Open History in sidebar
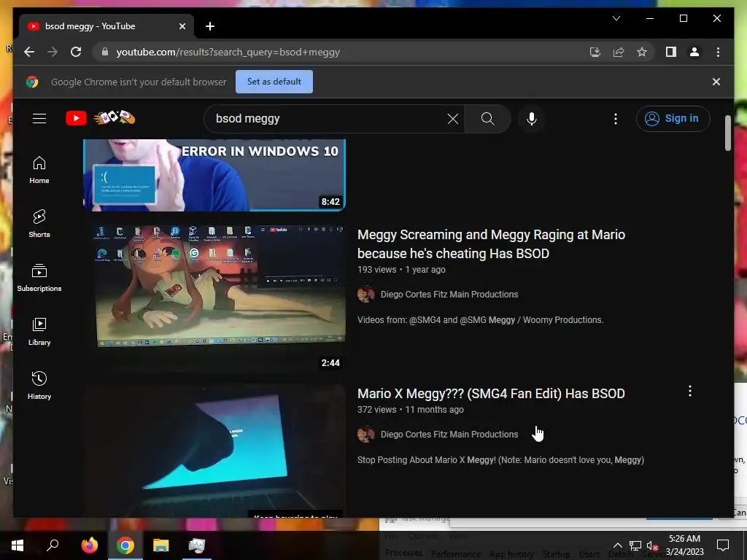 click(39, 386)
